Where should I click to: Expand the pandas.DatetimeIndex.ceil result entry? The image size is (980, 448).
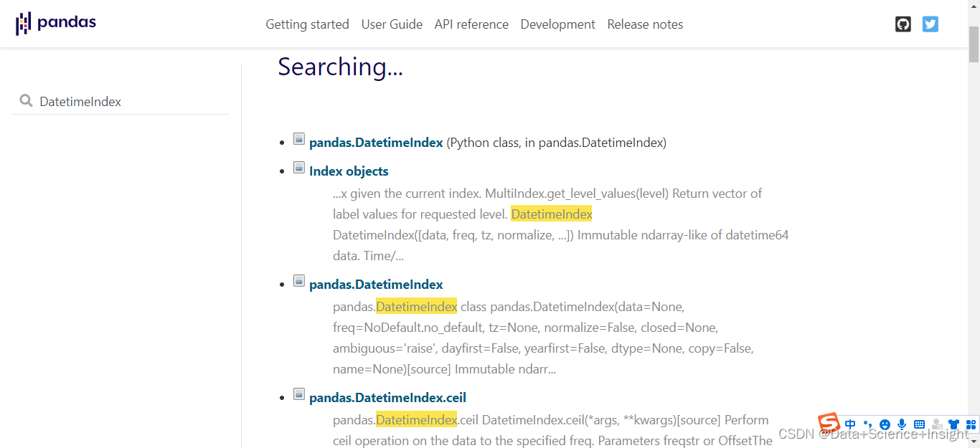point(299,394)
